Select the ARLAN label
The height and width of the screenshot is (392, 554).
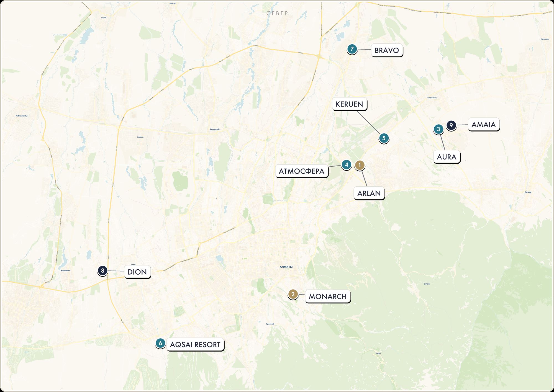coord(369,193)
